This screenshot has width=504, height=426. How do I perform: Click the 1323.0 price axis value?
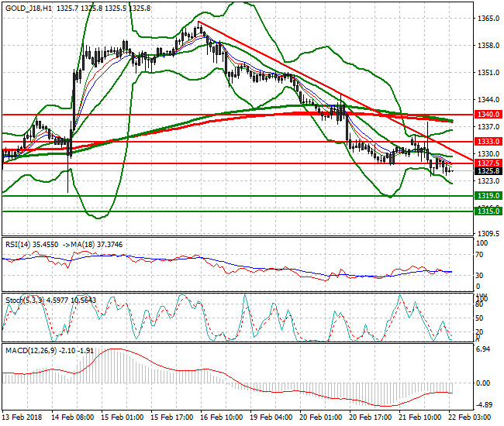click(x=488, y=181)
